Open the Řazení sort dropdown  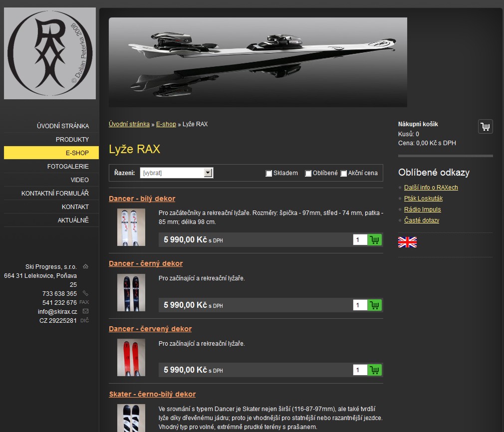coord(177,173)
